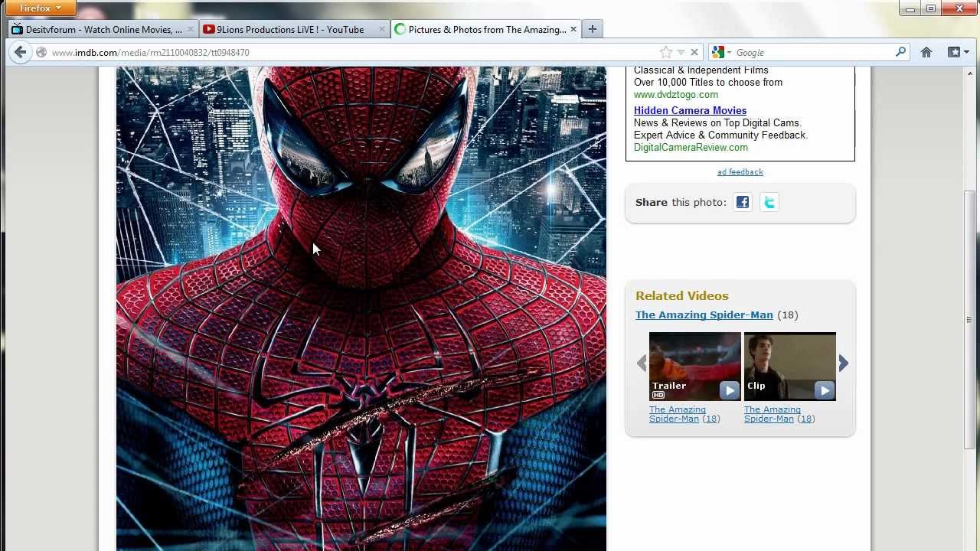Visit www.dvdztogo.com ad link
This screenshot has width=980, height=551.
coord(676,95)
